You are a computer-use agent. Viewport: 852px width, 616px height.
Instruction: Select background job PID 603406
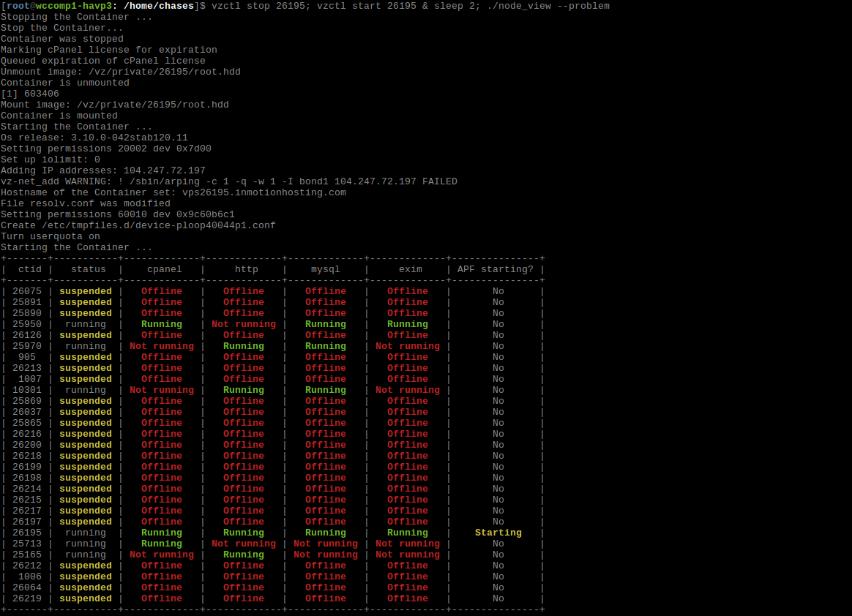point(42,94)
